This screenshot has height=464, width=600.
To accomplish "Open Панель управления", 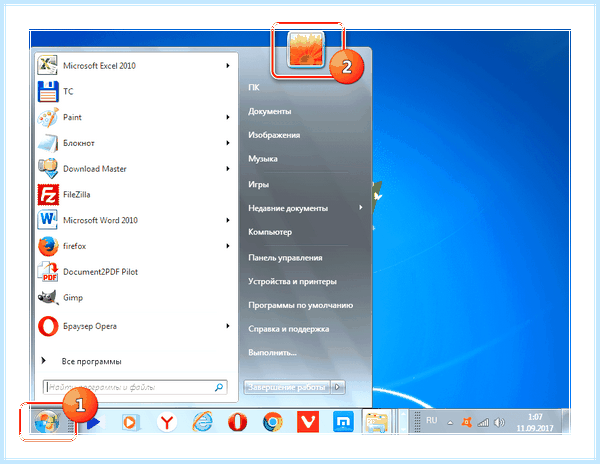I will click(x=285, y=258).
